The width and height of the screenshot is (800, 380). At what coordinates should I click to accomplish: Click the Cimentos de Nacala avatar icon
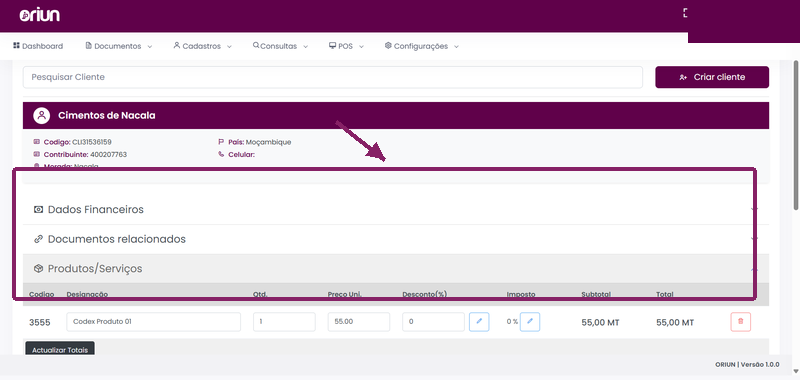41,116
